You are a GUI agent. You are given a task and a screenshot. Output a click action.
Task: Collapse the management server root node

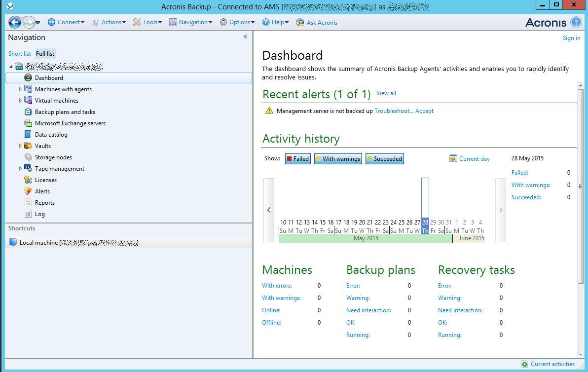tap(11, 67)
